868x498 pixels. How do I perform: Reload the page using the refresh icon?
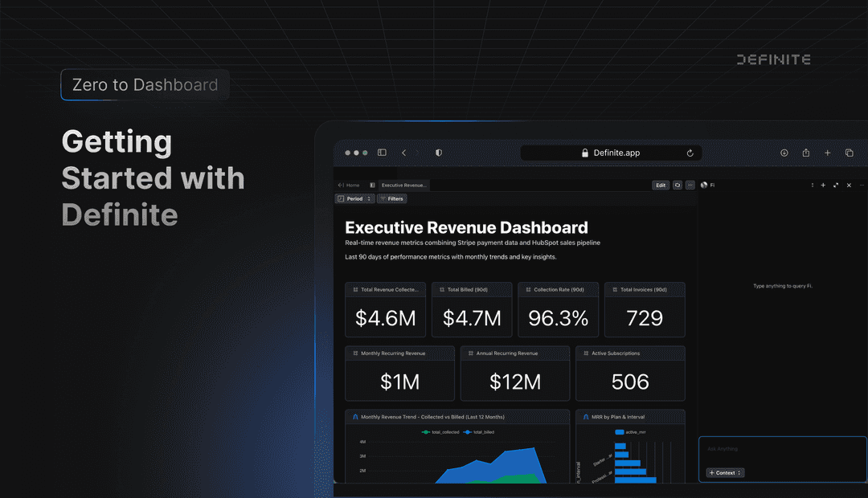pyautogui.click(x=690, y=153)
